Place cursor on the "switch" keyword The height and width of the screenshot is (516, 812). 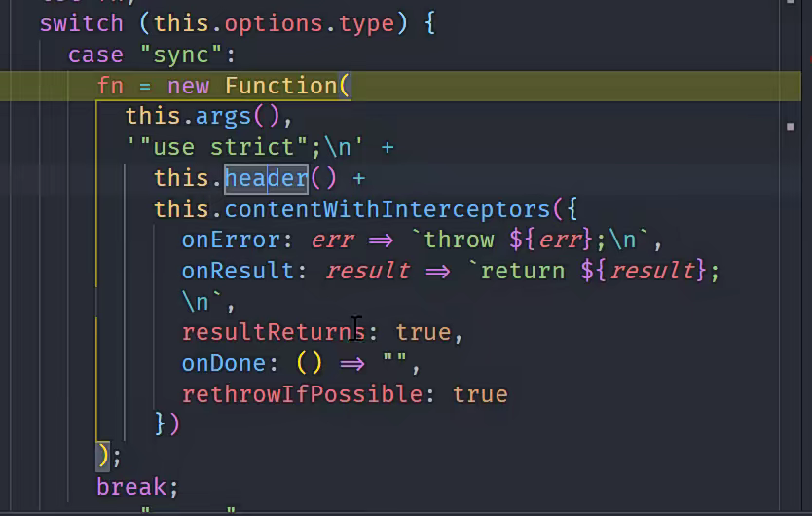point(81,22)
